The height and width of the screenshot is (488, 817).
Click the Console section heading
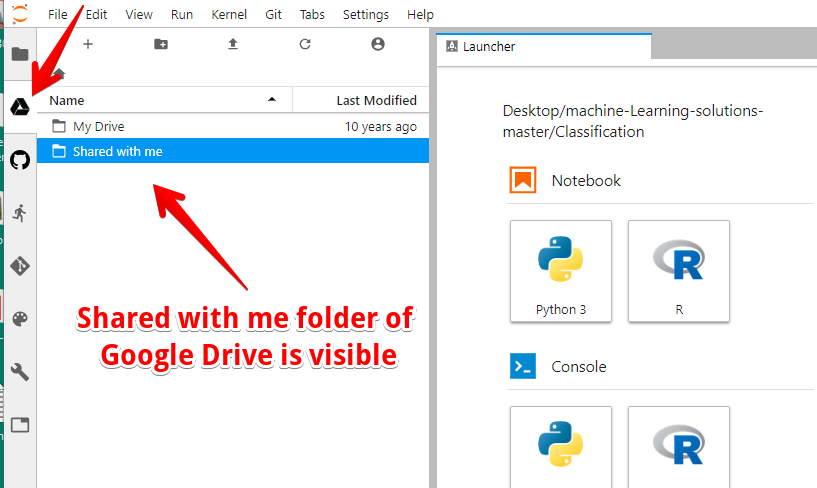(578, 367)
